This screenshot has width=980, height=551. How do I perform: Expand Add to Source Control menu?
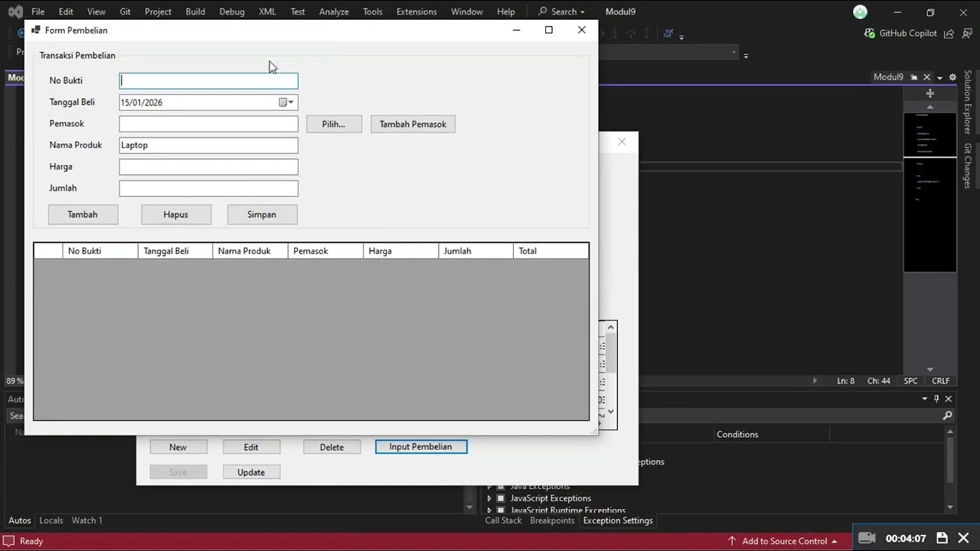835,541
